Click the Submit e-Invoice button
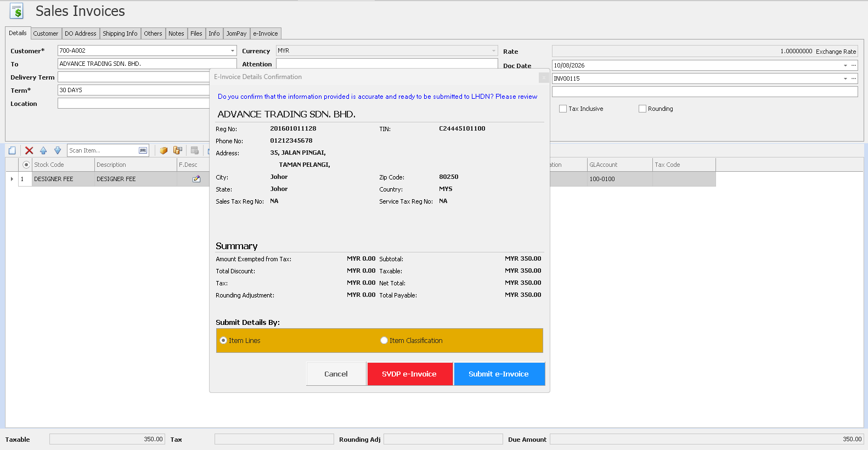Viewport: 868px width, 450px height. point(499,374)
